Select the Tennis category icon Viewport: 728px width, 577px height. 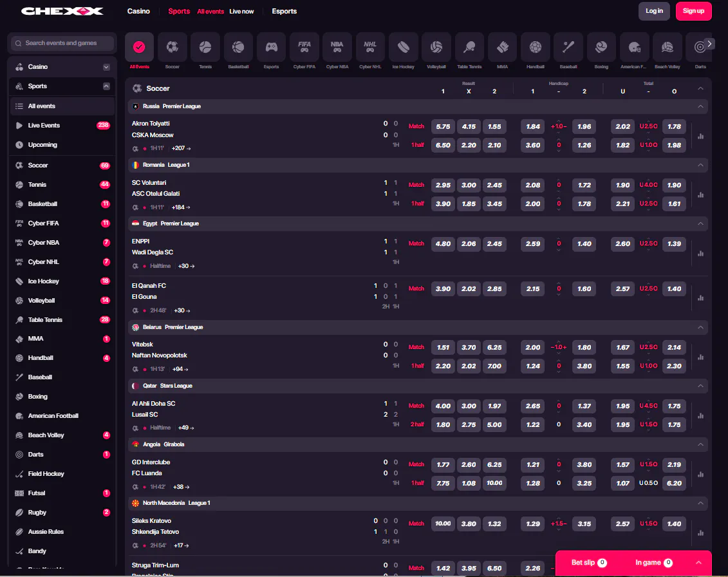(205, 47)
